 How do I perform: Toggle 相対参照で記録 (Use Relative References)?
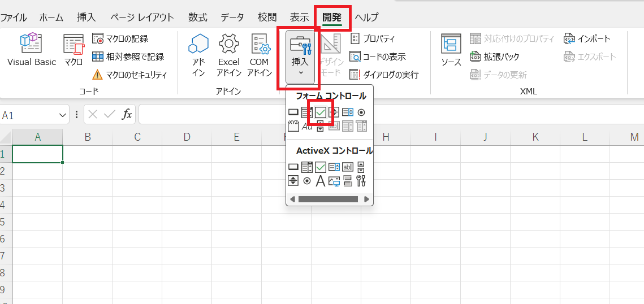coord(128,57)
